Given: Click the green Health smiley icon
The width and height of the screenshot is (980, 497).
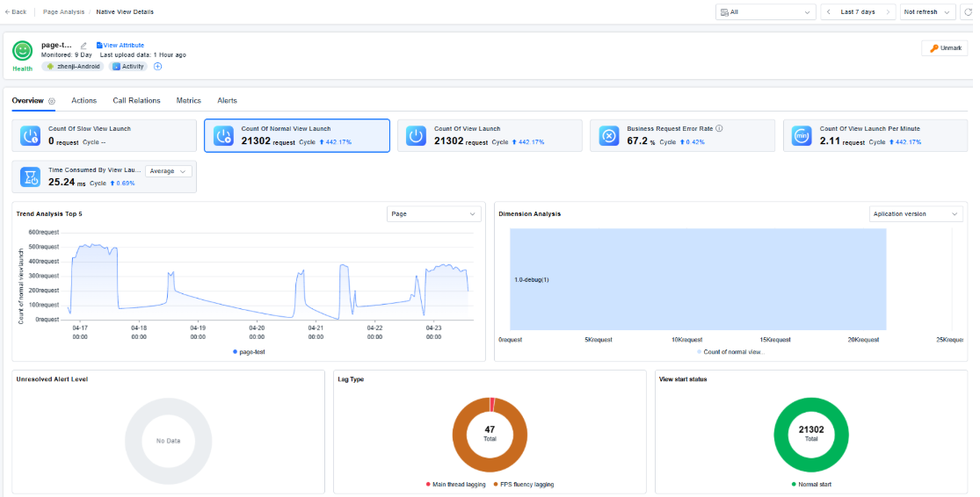Looking at the screenshot, I should (x=23, y=51).
